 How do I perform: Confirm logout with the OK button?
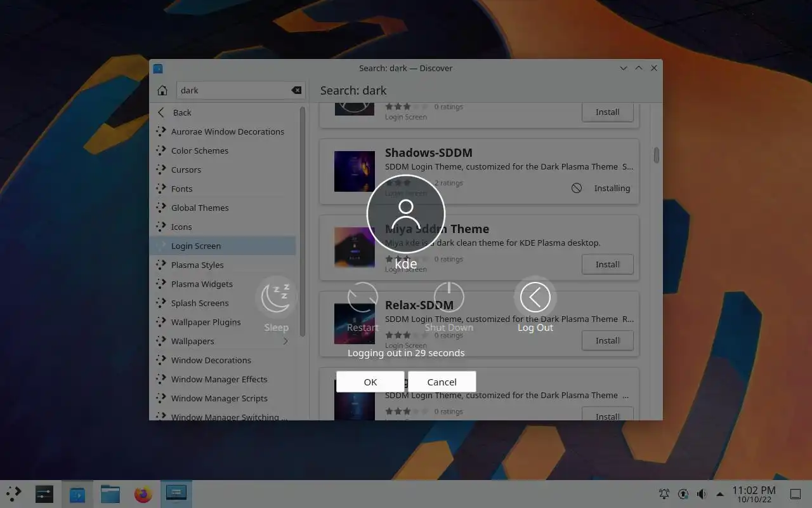[x=370, y=382]
